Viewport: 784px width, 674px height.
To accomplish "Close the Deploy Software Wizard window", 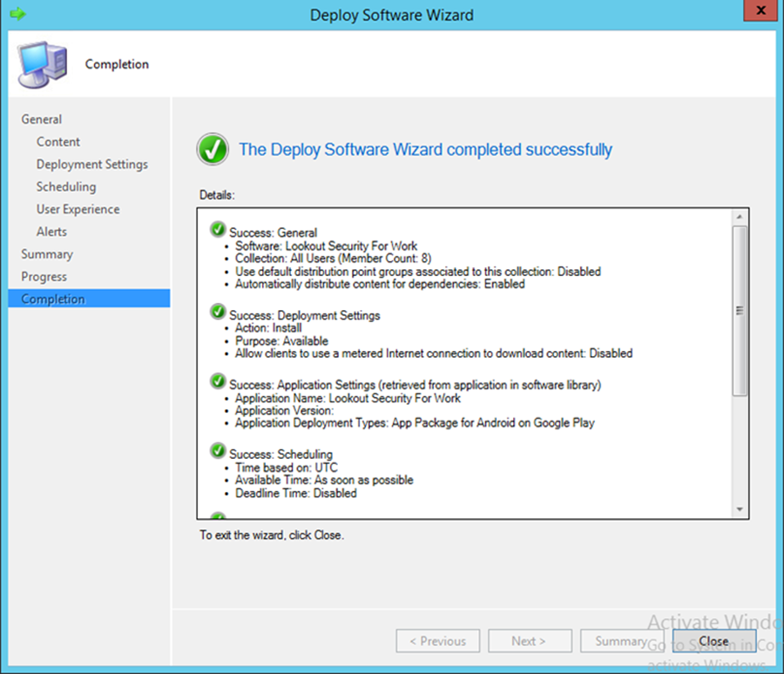I will point(760,10).
